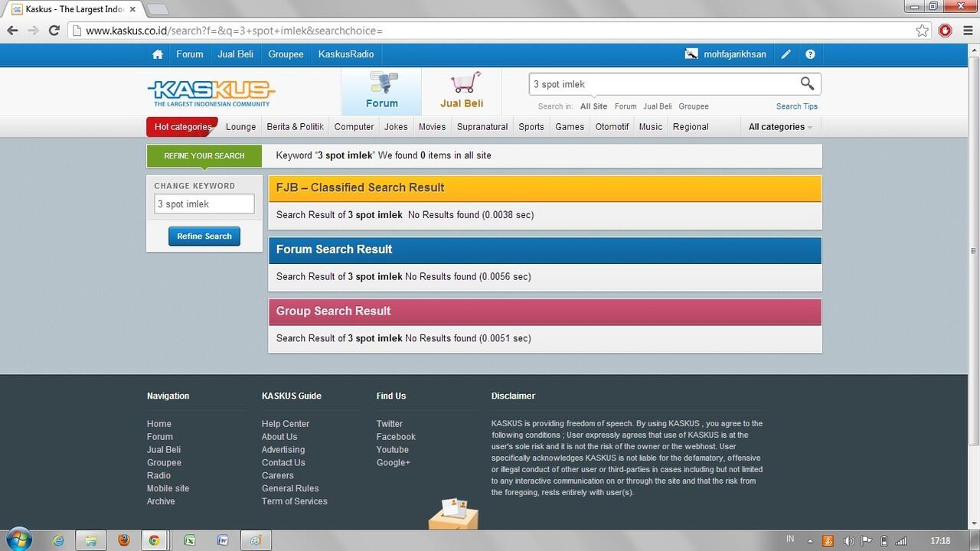Viewport: 980px width, 551px height.
Task: Open the user avatar image for mohfajarikhsan
Action: [691, 54]
